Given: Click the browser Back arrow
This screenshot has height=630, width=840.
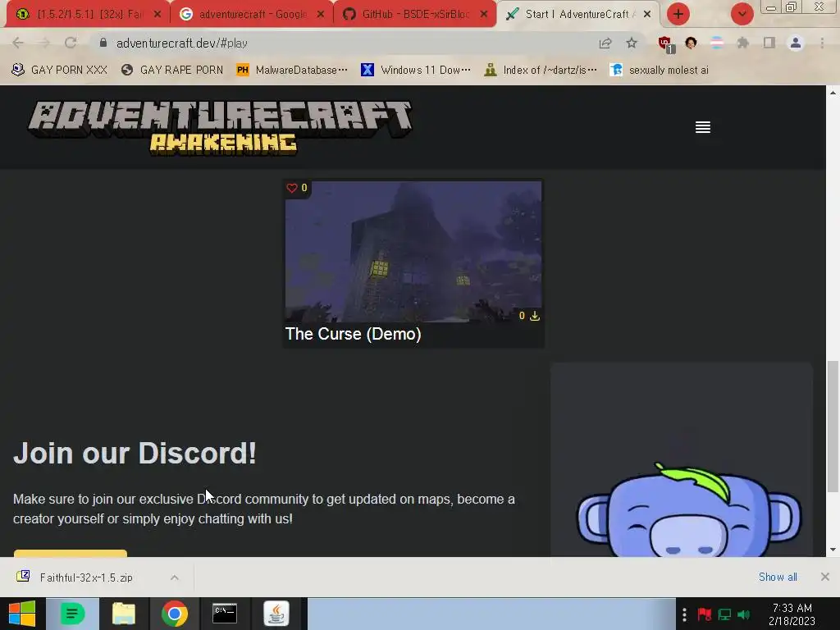Looking at the screenshot, I should (18, 43).
